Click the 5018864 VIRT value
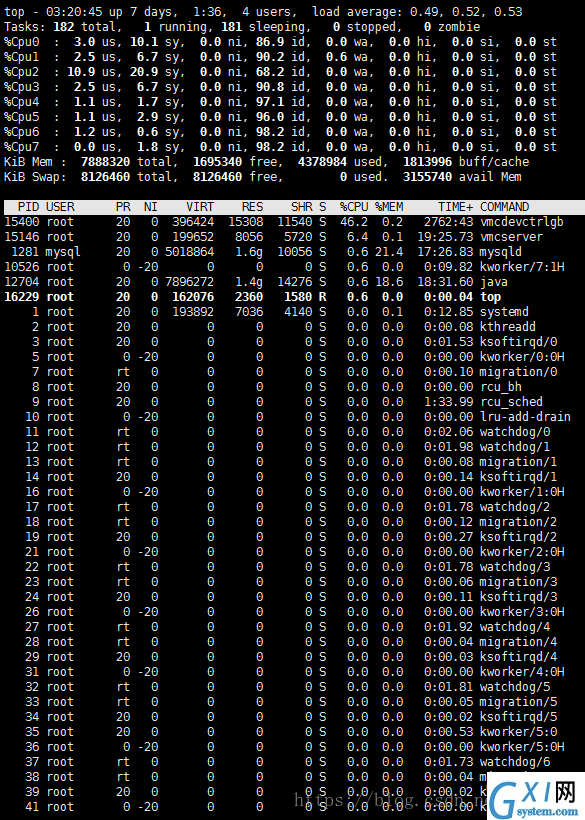585x820 pixels. (x=189, y=252)
